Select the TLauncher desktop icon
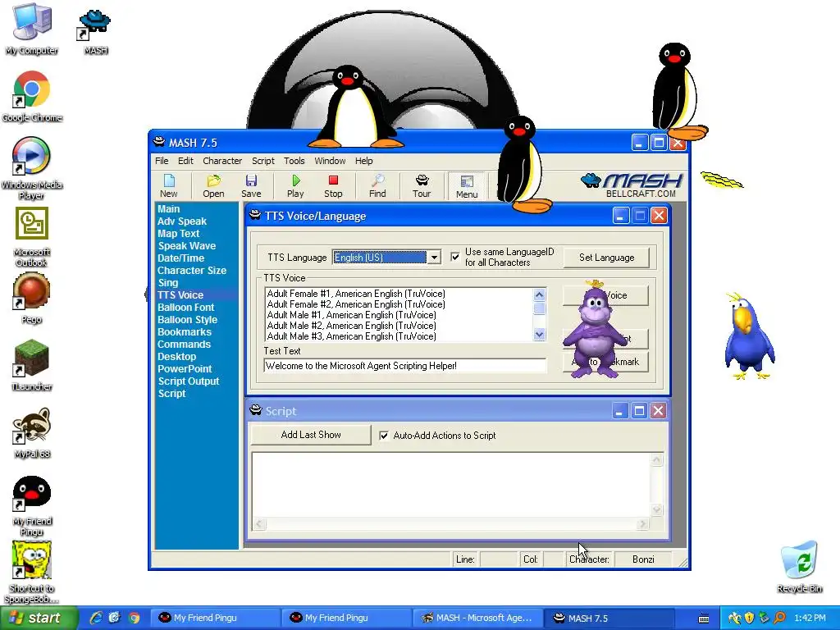The width and height of the screenshot is (840, 630). click(32, 365)
